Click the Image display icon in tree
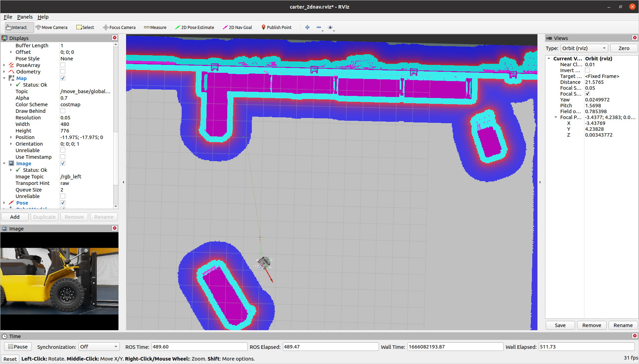 pyautogui.click(x=11, y=164)
